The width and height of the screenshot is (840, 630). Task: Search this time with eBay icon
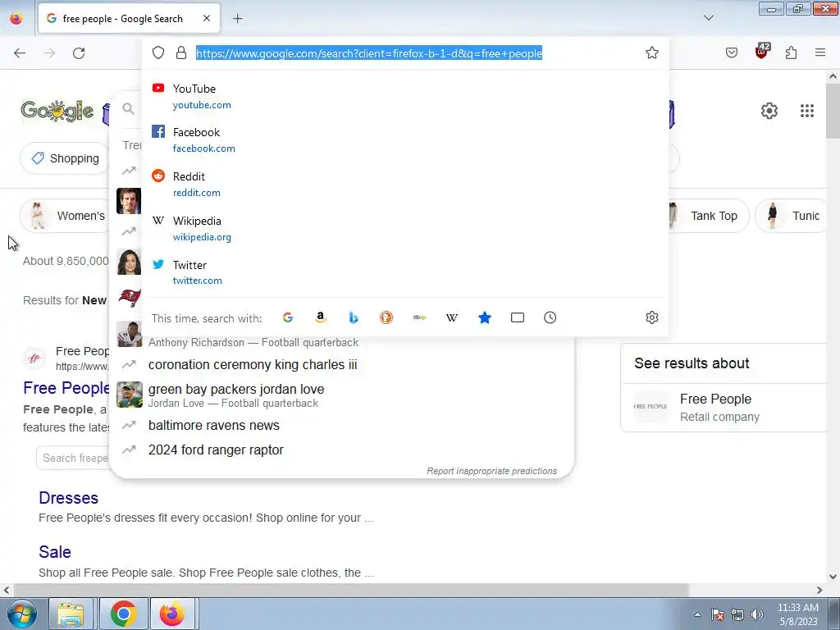419,317
